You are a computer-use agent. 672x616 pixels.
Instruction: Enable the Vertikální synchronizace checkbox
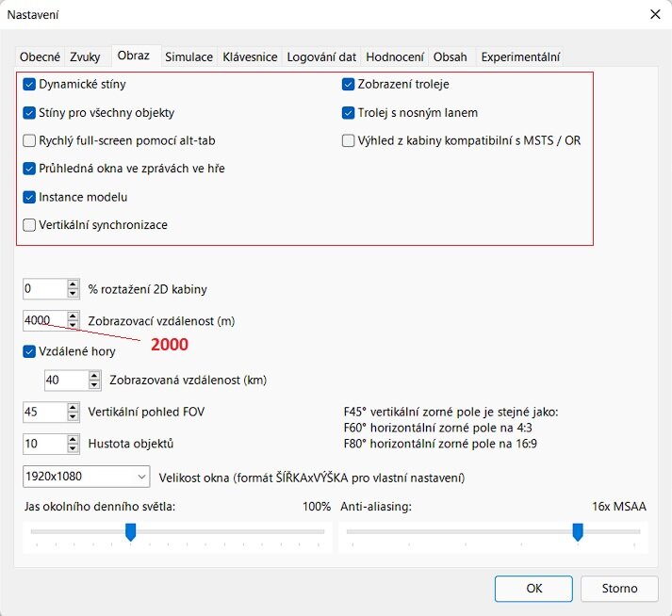click(x=30, y=225)
